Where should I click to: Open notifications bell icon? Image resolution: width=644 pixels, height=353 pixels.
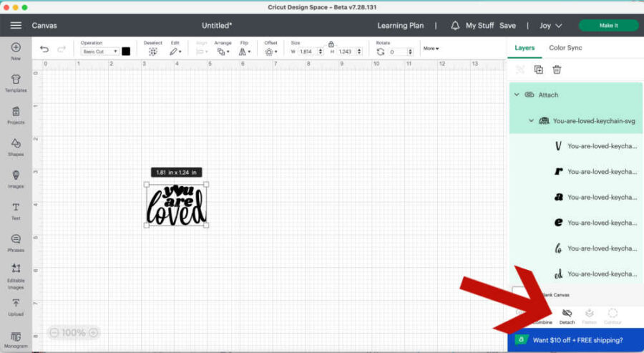[x=455, y=25]
